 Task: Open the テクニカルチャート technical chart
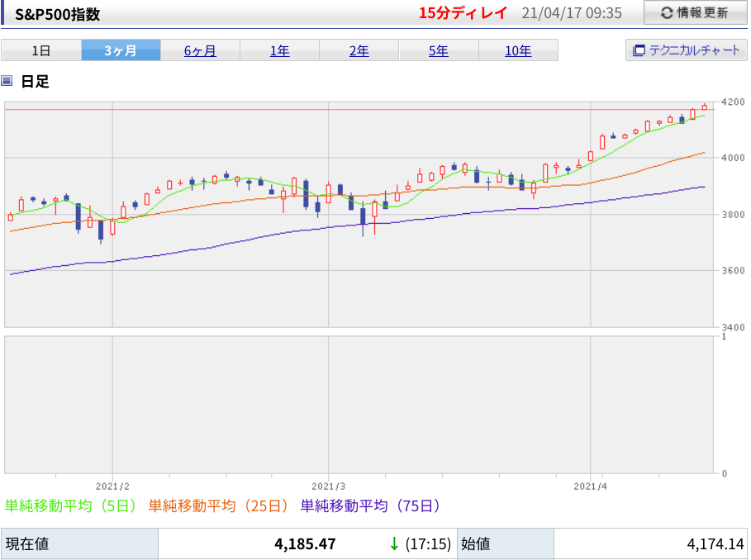click(x=686, y=50)
